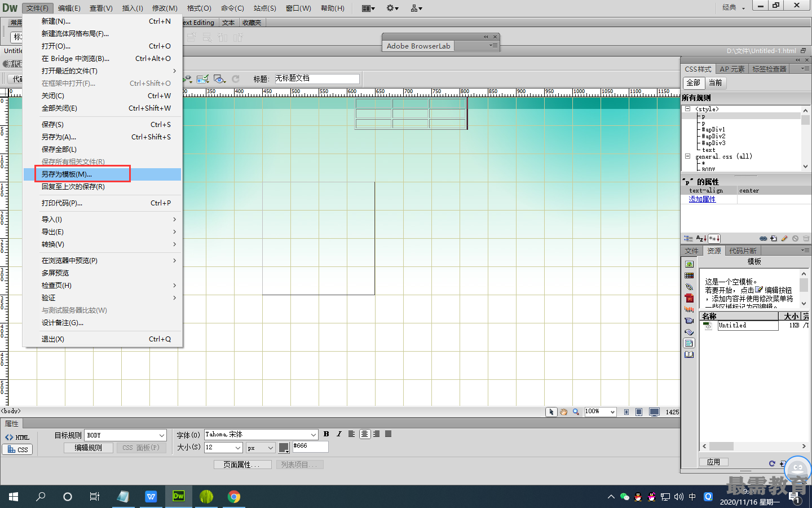Open the font Tahoma dropdown
The image size is (812, 508).
314,435
